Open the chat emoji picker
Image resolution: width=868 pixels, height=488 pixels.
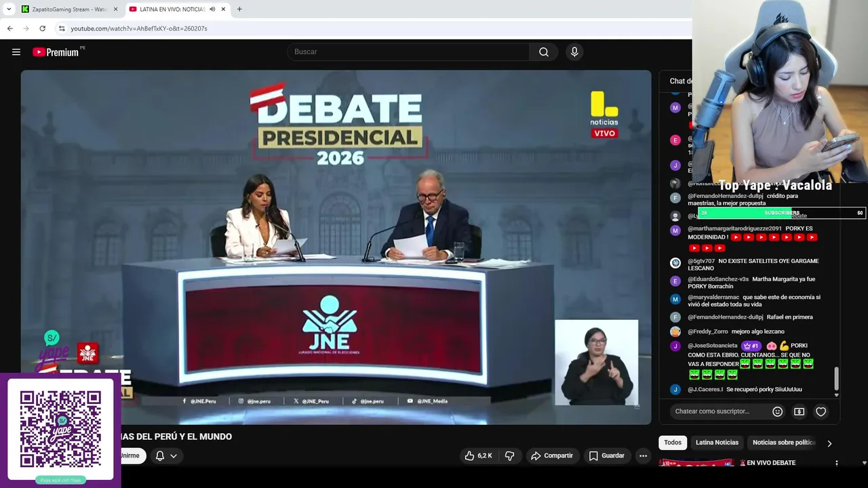click(778, 411)
